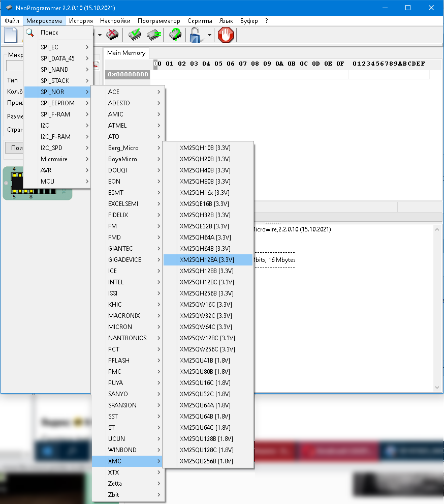
Task: Open the Язык menu
Action: [x=226, y=21]
